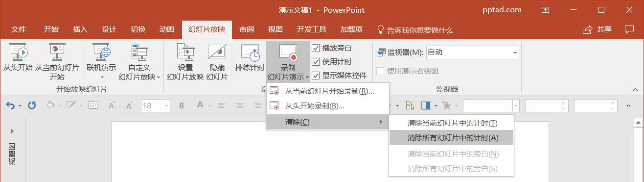Viewport: 644px width, 182px height.
Task: Align text left in quick toolbar
Action: (222, 105)
